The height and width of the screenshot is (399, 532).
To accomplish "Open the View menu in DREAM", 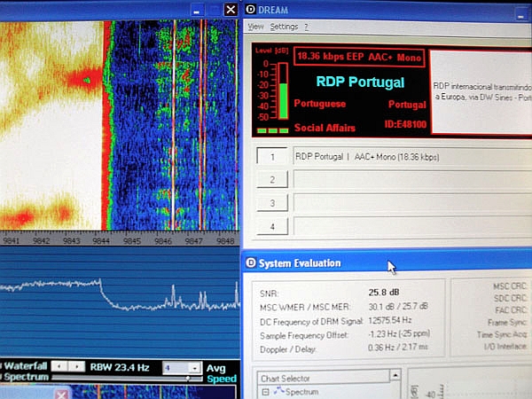I will point(255,27).
